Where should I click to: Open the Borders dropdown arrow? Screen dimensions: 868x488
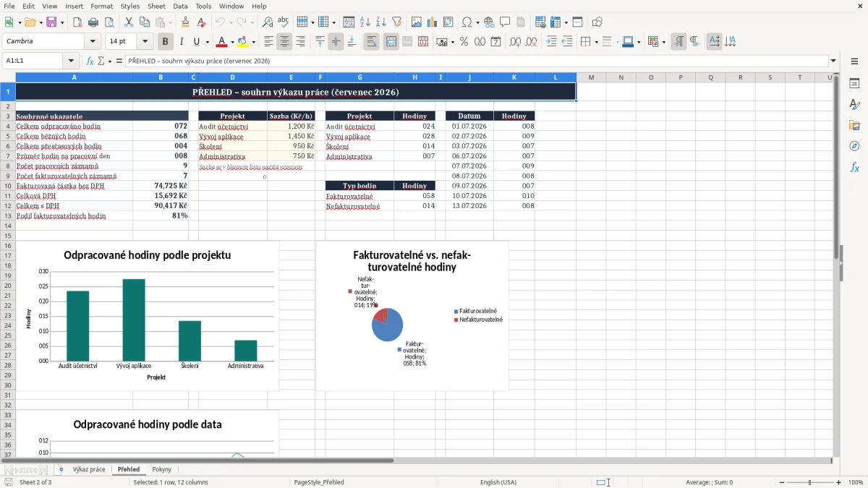[596, 41]
